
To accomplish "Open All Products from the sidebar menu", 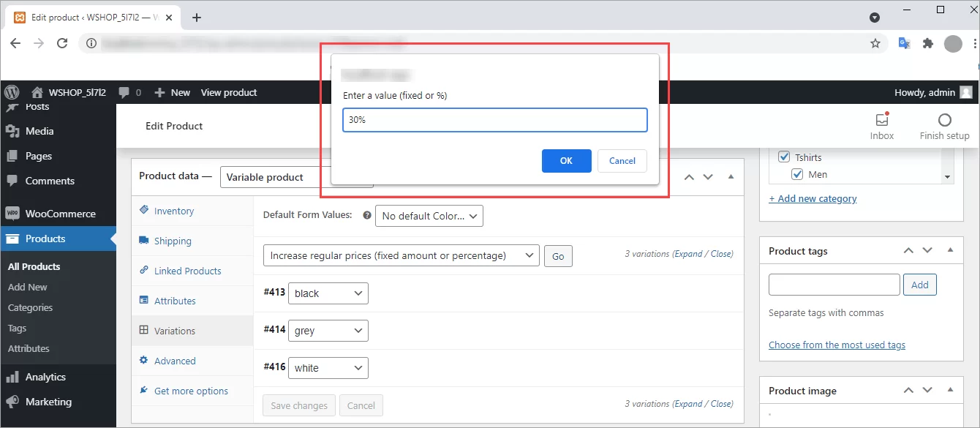I will (x=34, y=266).
